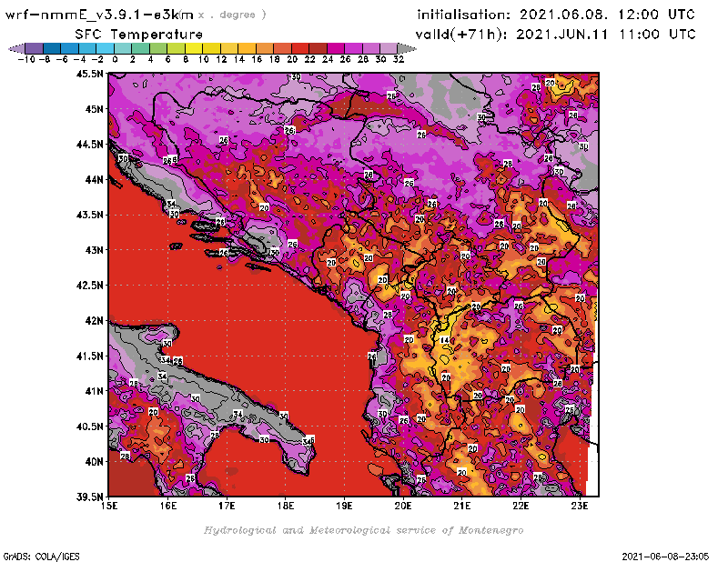Select the '19E' longitude label
The height and width of the screenshot is (562, 728).
pos(344,506)
